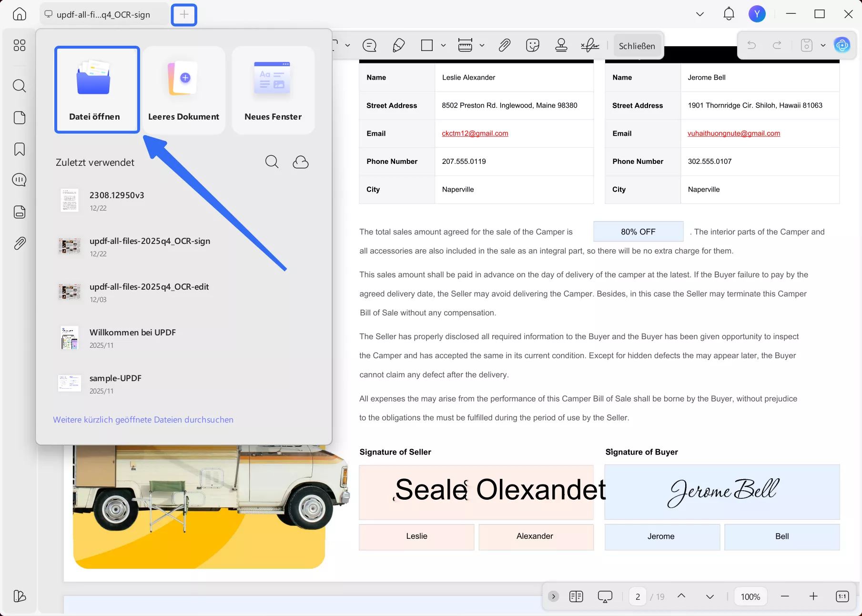The image size is (862, 616).
Task: Save the document with the save icon
Action: (x=806, y=45)
